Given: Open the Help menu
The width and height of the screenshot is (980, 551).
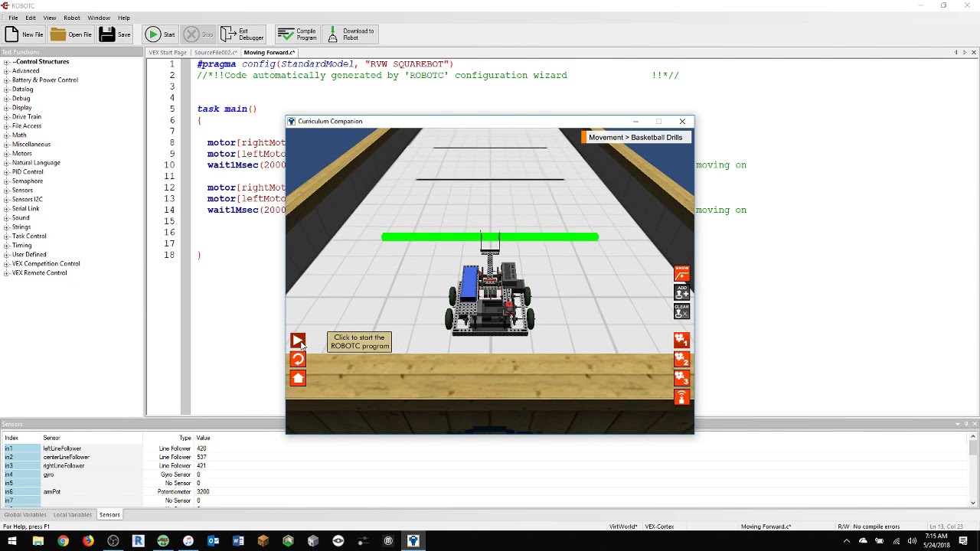Looking at the screenshot, I should [x=124, y=18].
